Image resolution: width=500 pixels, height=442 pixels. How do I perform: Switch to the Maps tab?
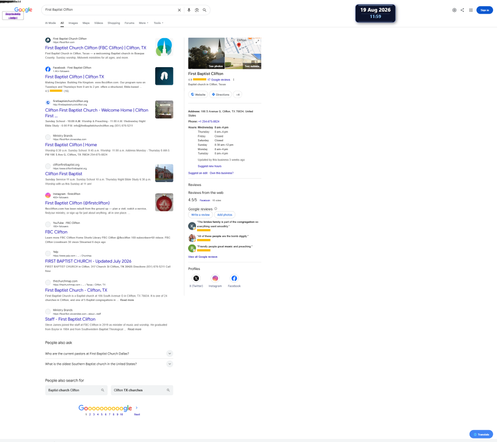click(x=86, y=23)
